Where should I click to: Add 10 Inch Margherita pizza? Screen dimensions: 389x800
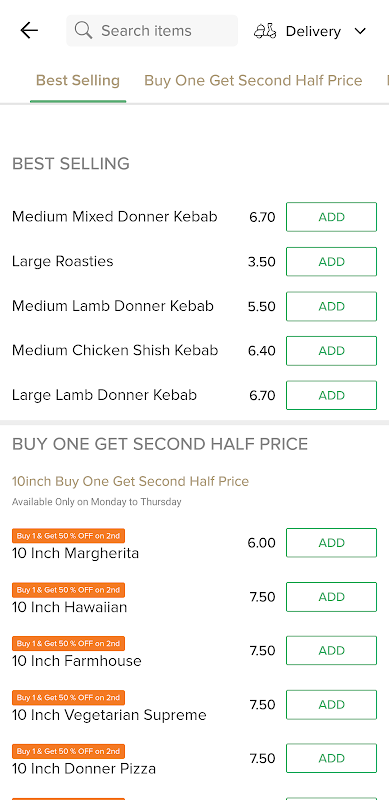(331, 543)
